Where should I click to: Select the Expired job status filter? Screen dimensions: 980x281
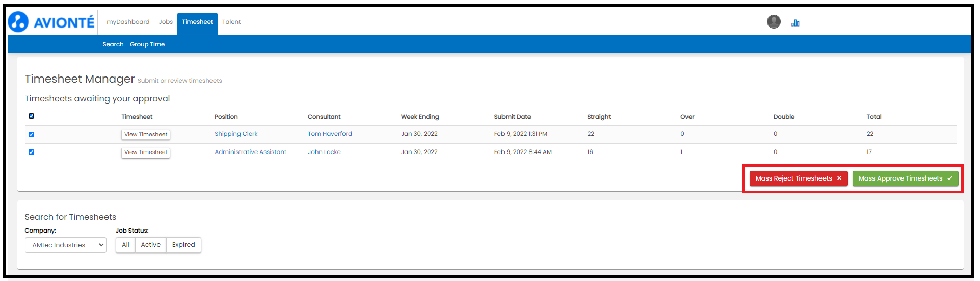(183, 245)
